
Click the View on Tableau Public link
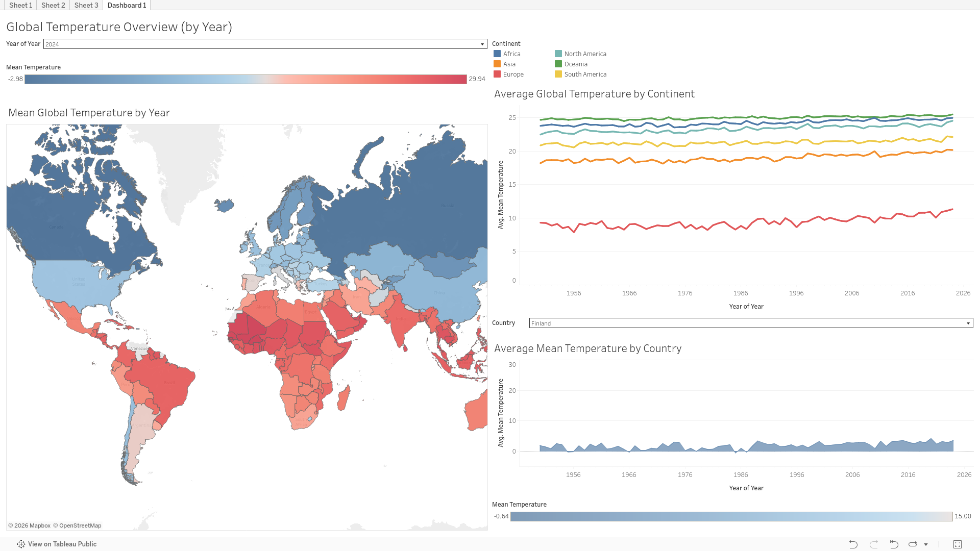62,544
